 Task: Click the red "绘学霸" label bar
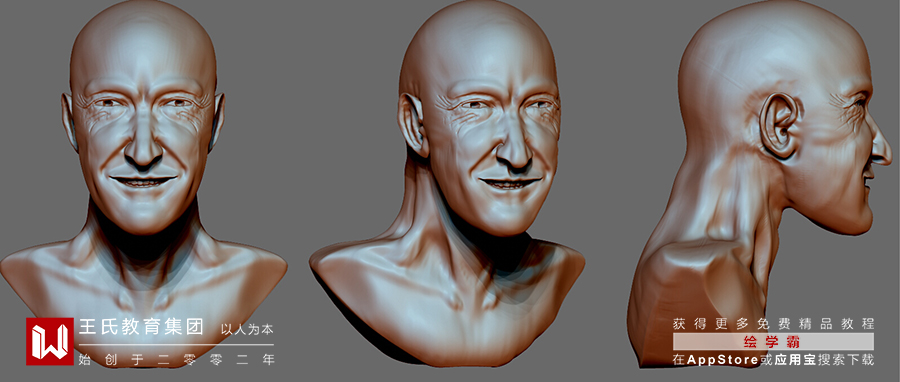(x=774, y=342)
